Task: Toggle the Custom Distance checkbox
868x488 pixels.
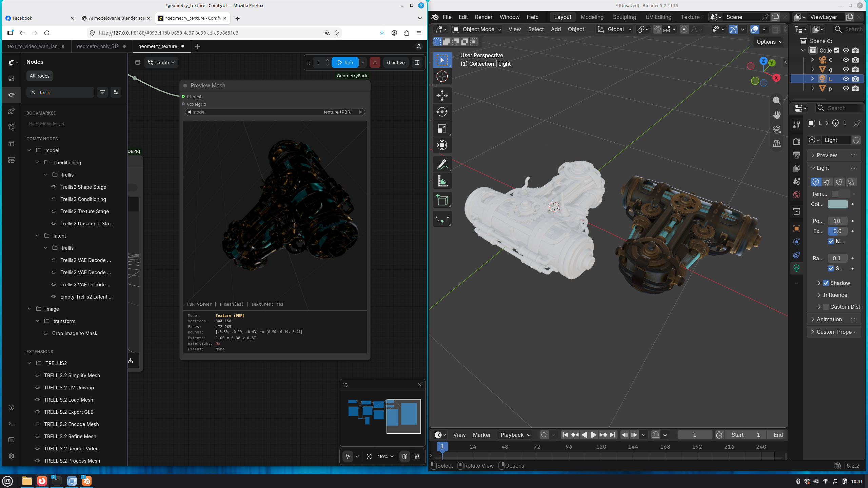Action: [826, 307]
